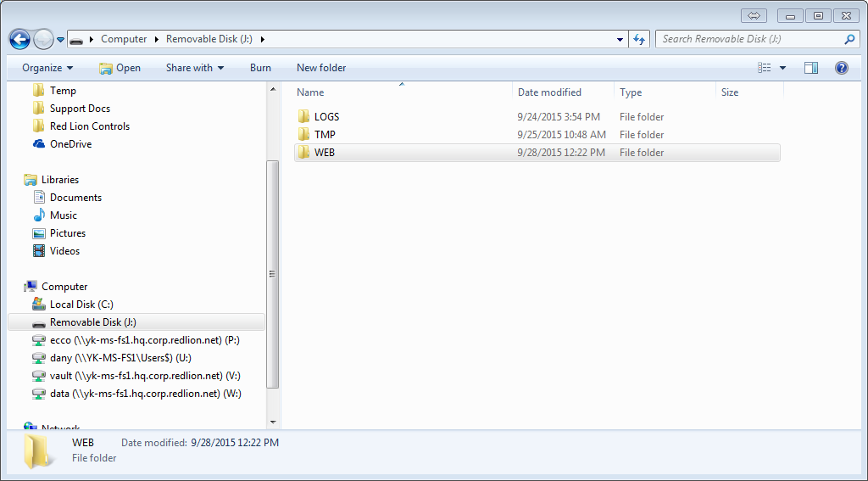Sort by the Size column header

coord(730,92)
